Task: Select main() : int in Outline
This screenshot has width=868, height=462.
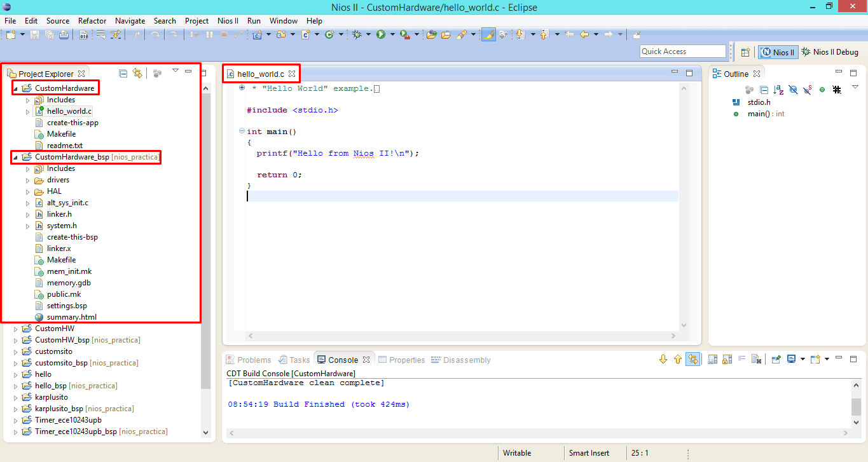Action: 766,114
